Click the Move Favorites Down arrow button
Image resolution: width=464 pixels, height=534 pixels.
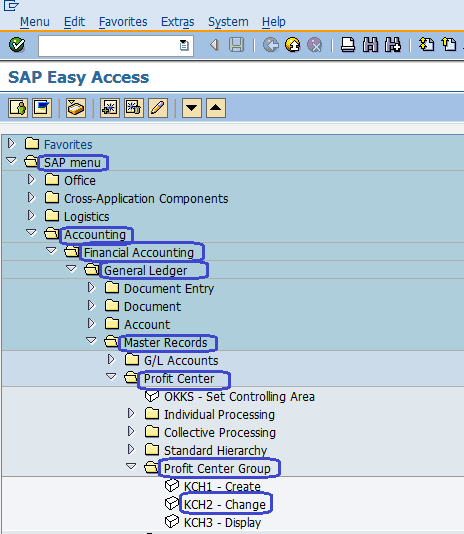192,108
